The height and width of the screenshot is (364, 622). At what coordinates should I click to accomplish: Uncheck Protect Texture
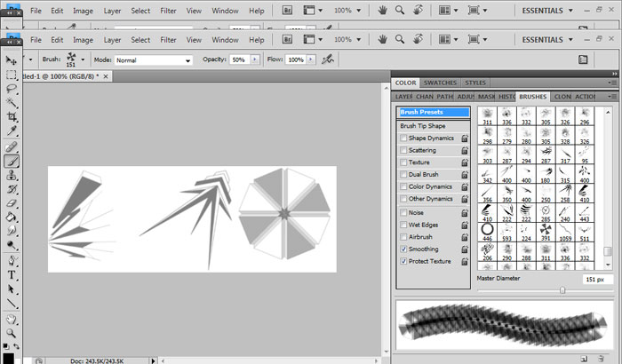(x=403, y=261)
